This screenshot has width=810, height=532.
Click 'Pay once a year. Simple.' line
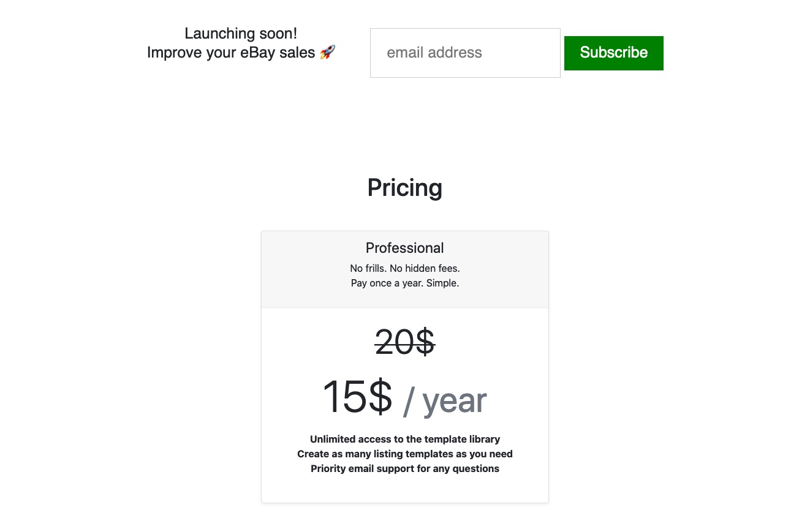click(405, 283)
